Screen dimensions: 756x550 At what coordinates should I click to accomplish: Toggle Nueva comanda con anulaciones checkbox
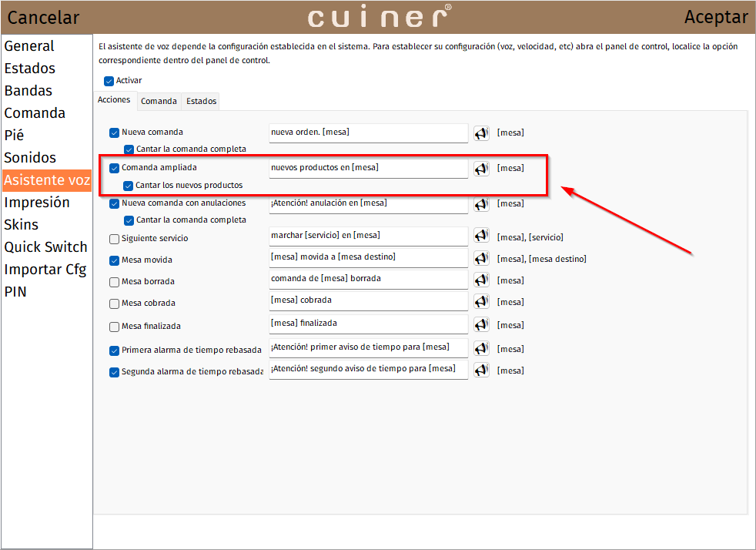point(114,203)
